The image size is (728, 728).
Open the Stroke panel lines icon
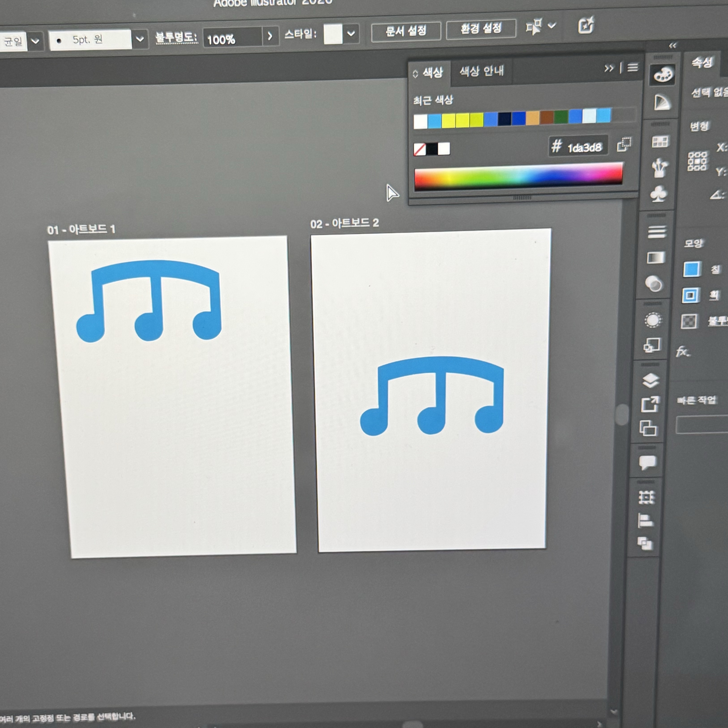(657, 232)
